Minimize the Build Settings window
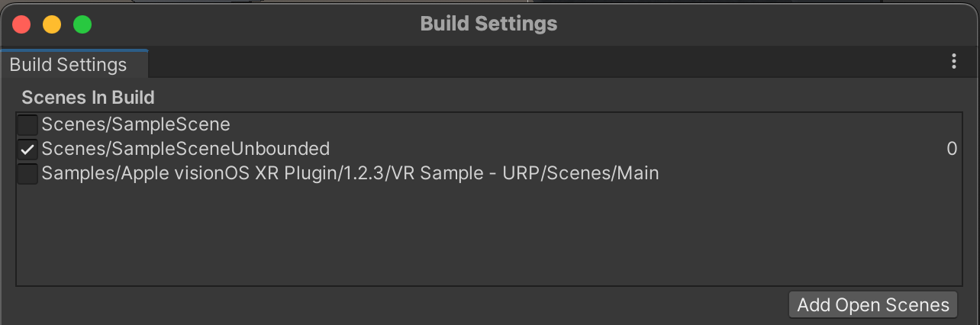Image resolution: width=980 pixels, height=325 pixels. (x=52, y=24)
